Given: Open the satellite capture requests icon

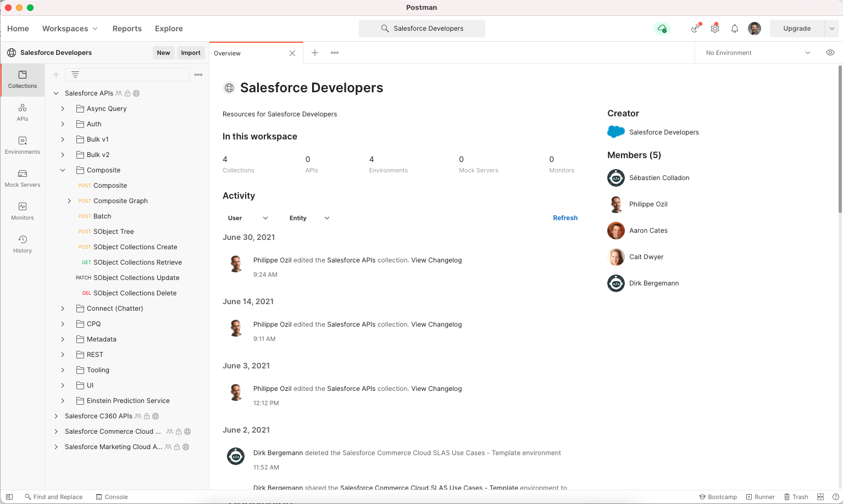Looking at the screenshot, I should point(696,29).
